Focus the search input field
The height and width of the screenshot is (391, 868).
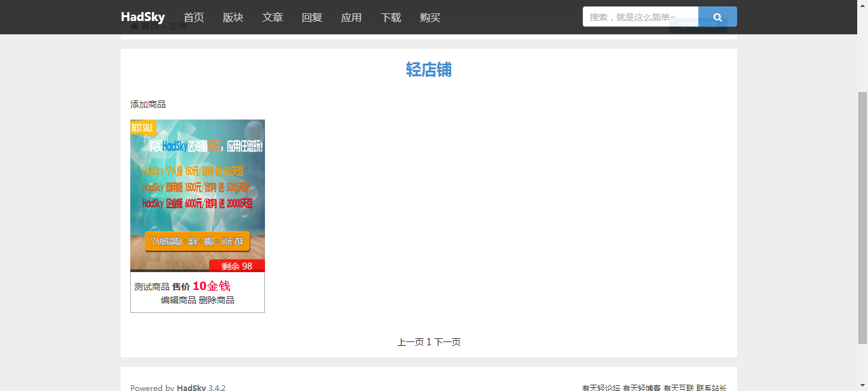[640, 17]
